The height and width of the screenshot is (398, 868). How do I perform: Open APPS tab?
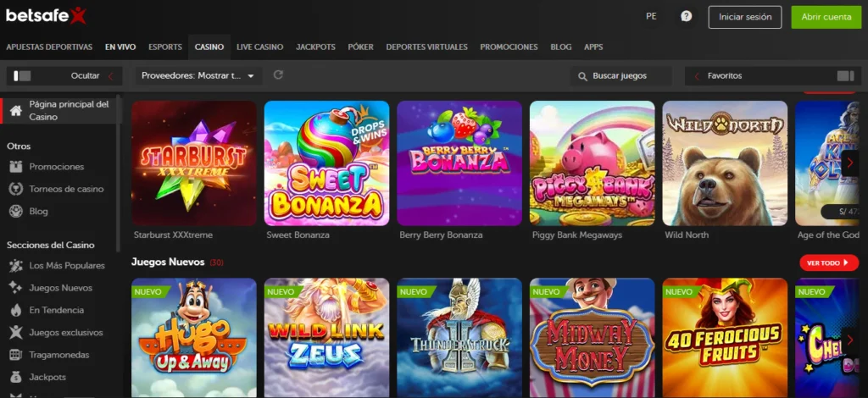(x=593, y=47)
